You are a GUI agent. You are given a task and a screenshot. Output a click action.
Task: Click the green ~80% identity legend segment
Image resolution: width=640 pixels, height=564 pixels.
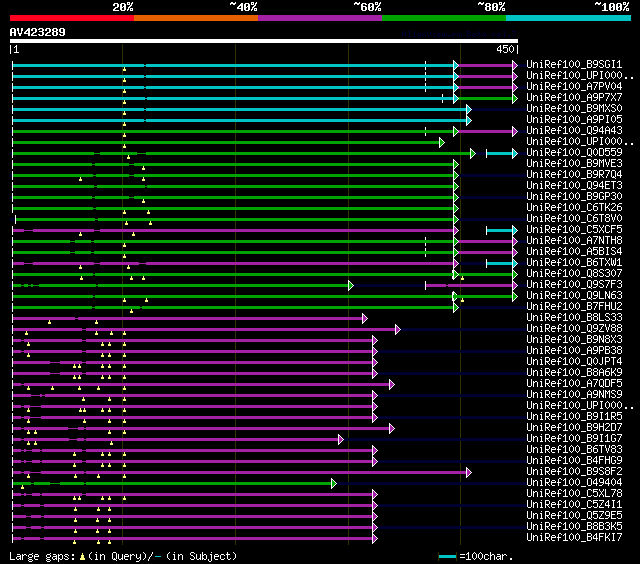(444, 18)
